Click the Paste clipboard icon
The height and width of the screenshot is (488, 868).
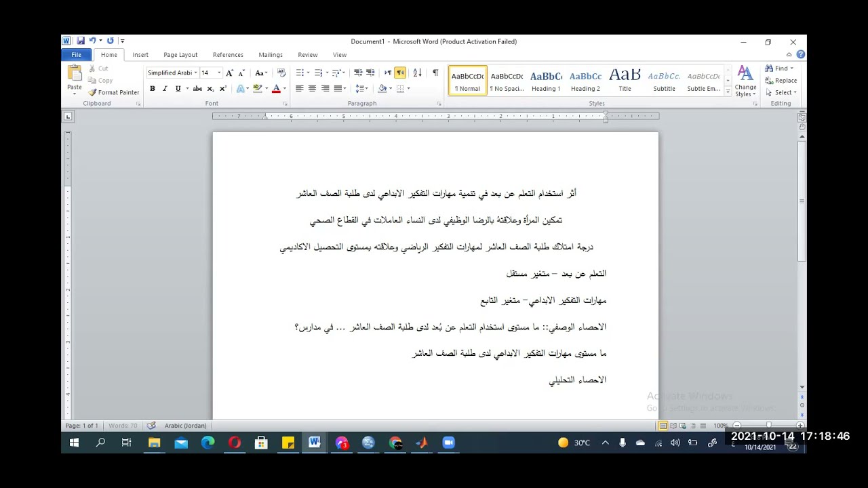(75, 73)
